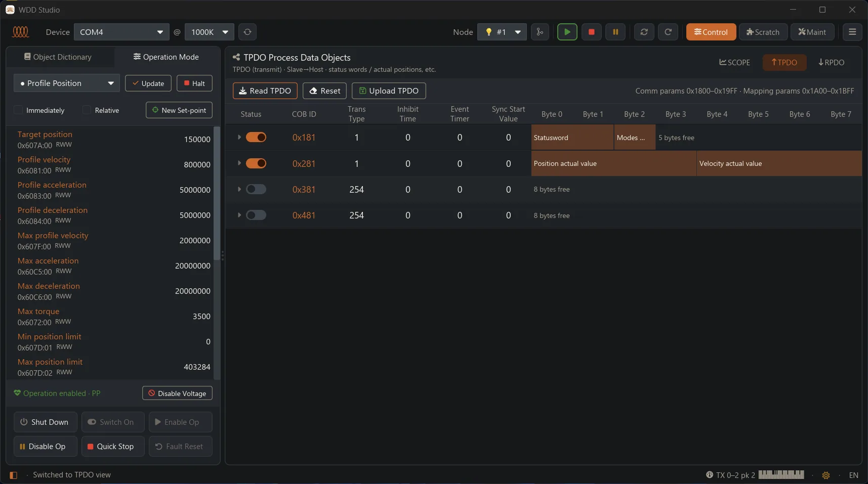Expand the 0x181 TPDO row
Viewport: 868px width, 484px height.
coord(239,137)
